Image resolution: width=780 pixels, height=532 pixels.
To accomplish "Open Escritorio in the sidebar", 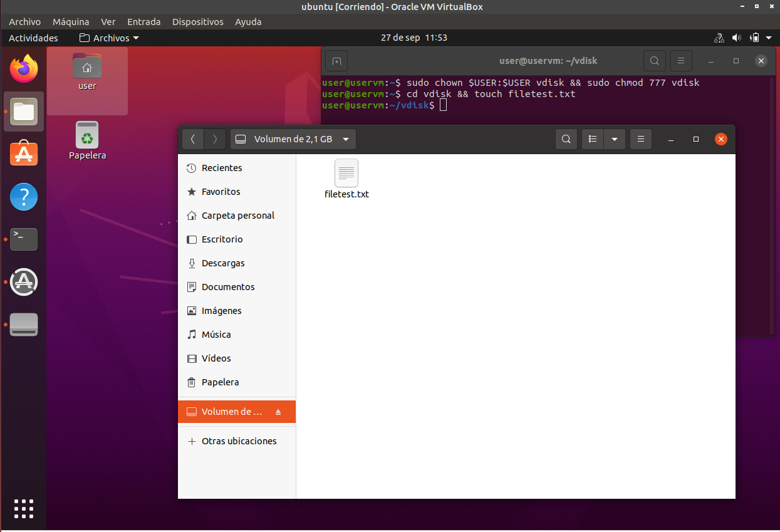I will click(237, 239).
